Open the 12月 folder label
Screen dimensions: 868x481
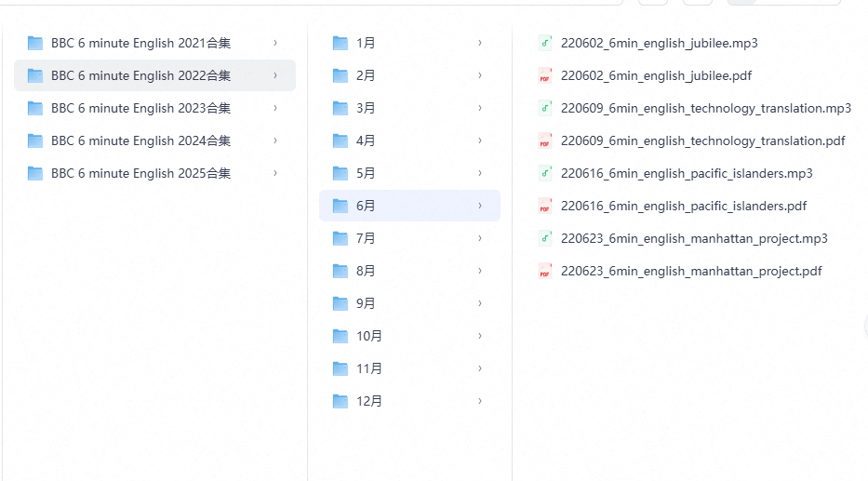click(368, 402)
